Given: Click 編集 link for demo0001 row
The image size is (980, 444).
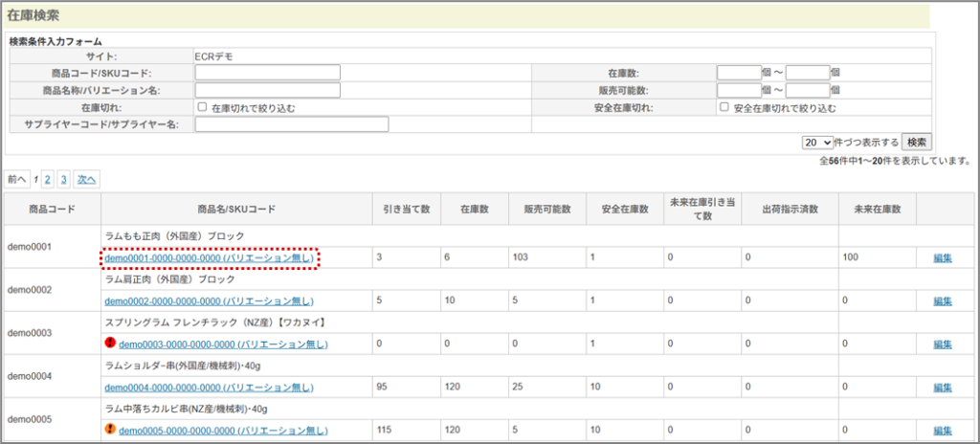Looking at the screenshot, I should tap(943, 258).
